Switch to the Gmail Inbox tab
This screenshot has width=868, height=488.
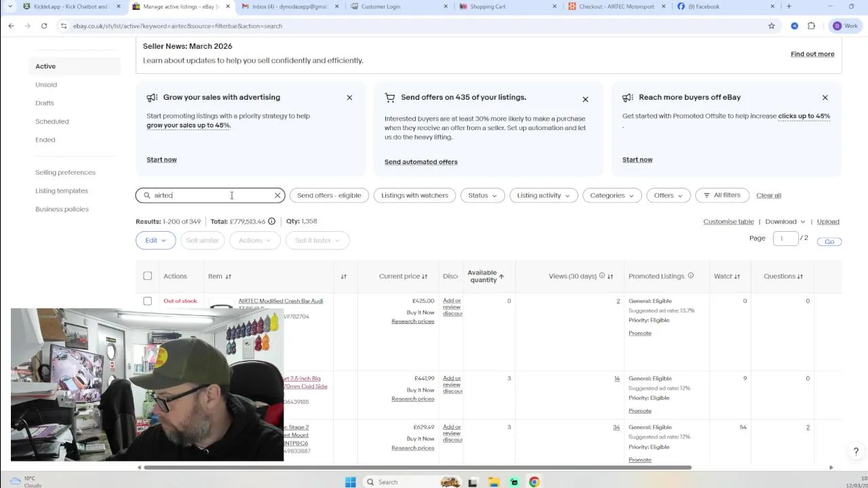click(290, 6)
